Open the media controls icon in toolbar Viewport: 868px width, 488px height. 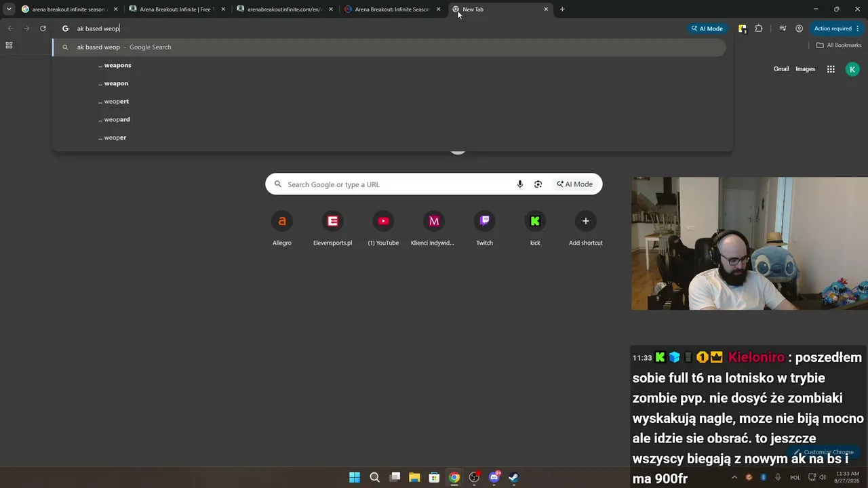pos(783,28)
